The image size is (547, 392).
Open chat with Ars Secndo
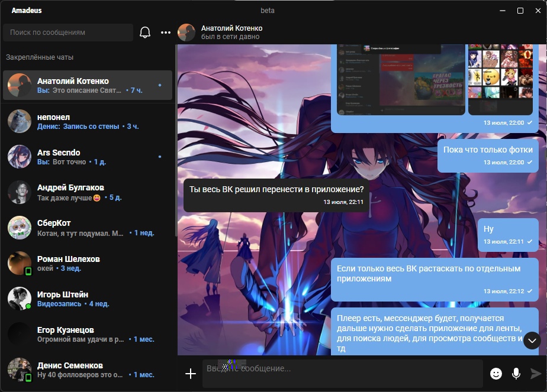[x=88, y=157]
